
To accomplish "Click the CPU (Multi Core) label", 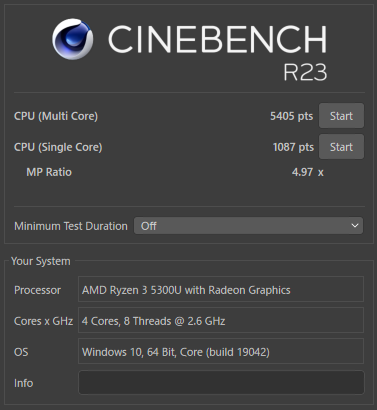I will (56, 116).
